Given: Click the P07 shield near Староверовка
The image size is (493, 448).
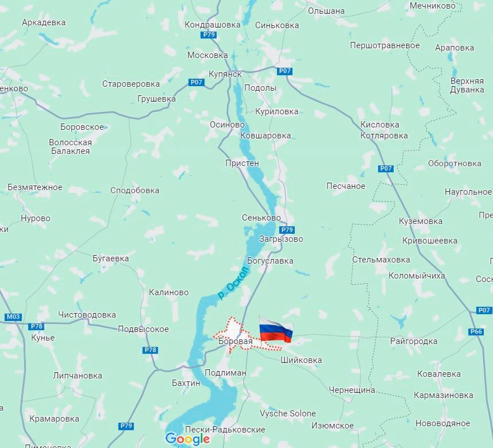Looking at the screenshot, I should coord(197,82).
